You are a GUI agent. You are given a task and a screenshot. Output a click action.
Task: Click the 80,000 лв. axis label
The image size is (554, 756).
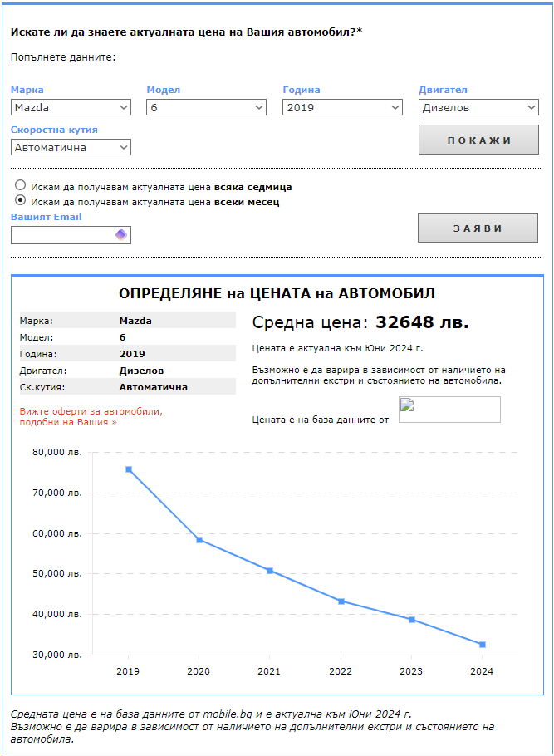(x=56, y=452)
